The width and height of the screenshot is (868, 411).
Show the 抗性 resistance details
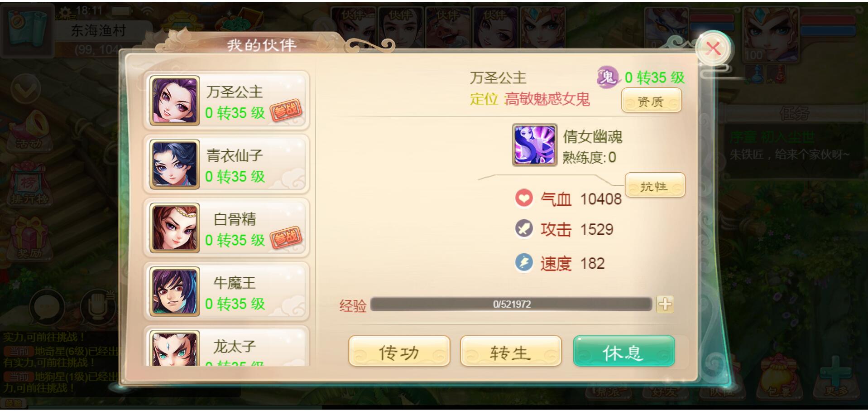[x=654, y=186]
